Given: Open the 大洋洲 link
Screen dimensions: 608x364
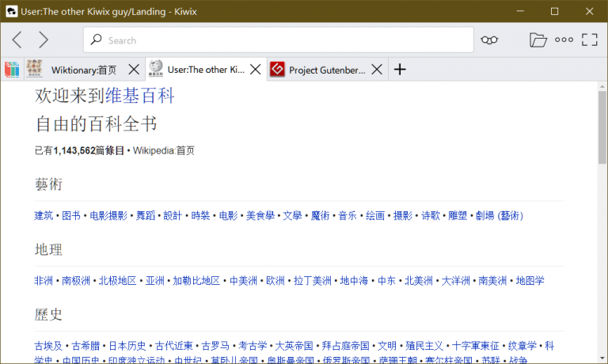Looking at the screenshot, I should (456, 281).
